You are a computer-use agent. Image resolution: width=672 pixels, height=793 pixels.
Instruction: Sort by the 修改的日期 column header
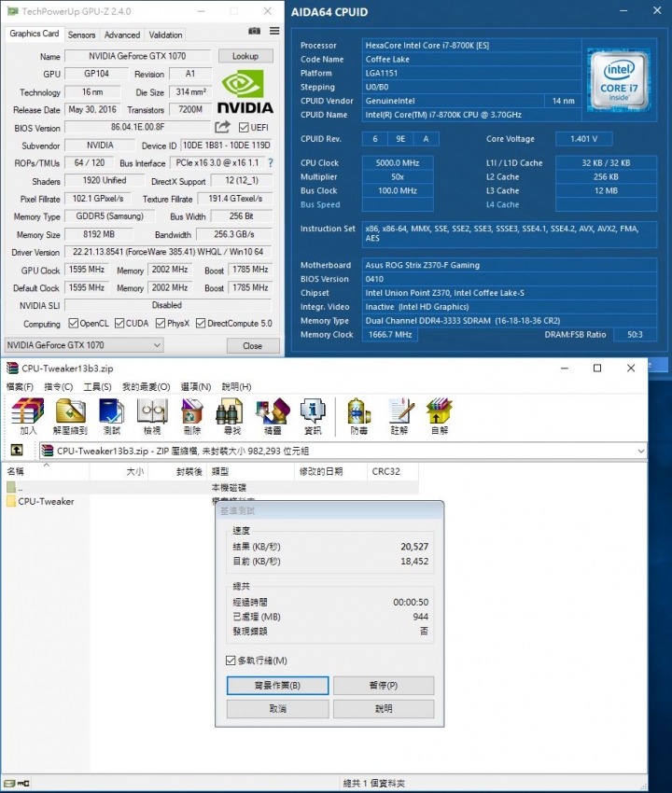[x=330, y=471]
